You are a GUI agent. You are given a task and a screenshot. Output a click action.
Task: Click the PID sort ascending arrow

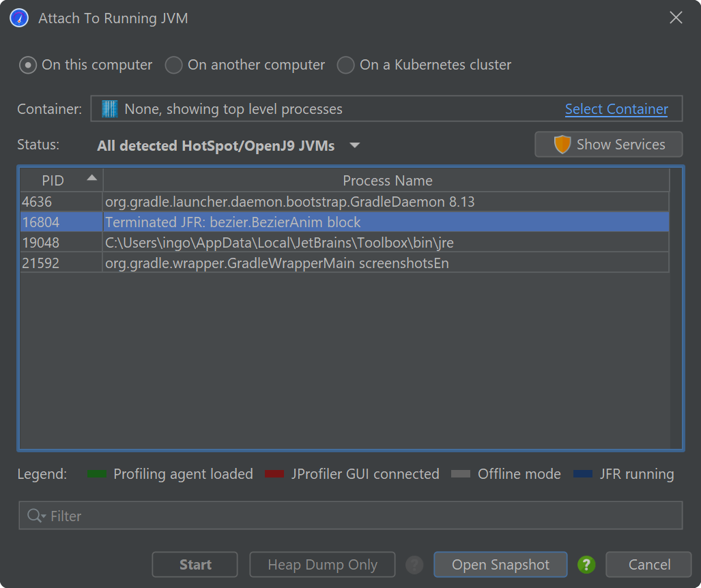(91, 178)
